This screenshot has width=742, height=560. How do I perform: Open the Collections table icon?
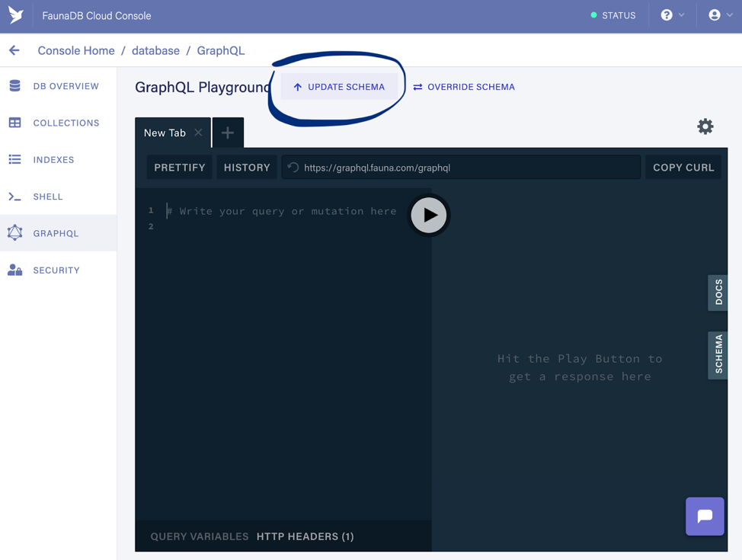tap(14, 123)
